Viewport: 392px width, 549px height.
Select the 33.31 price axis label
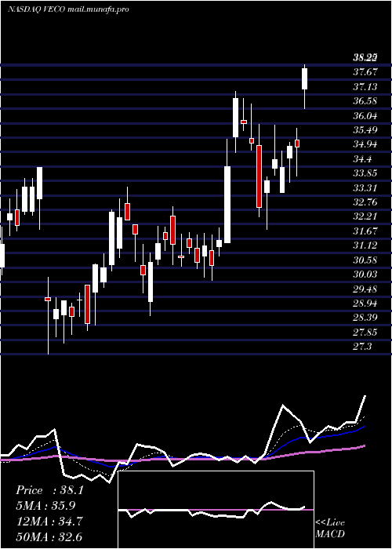[365, 188]
